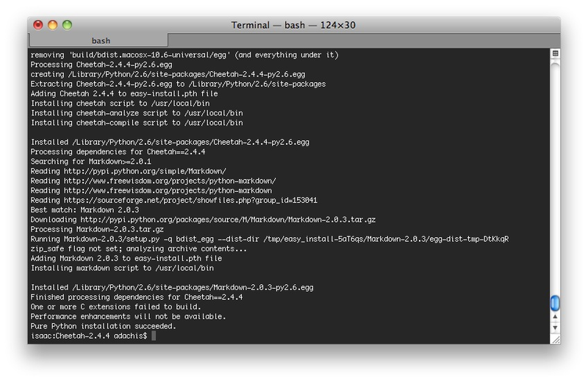The image size is (588, 382).
Task: Click the Markdown-2.0.3.tar.gz download URL
Action: (x=228, y=220)
